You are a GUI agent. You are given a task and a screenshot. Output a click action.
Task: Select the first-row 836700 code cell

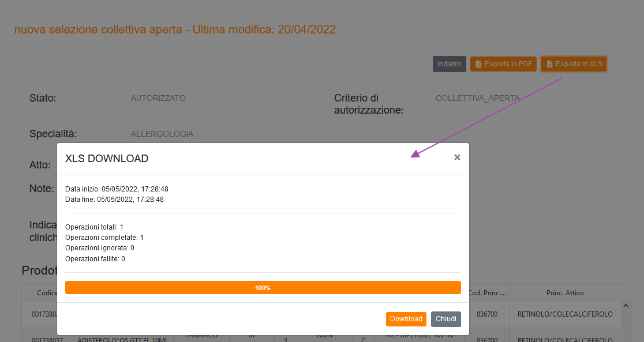point(488,315)
